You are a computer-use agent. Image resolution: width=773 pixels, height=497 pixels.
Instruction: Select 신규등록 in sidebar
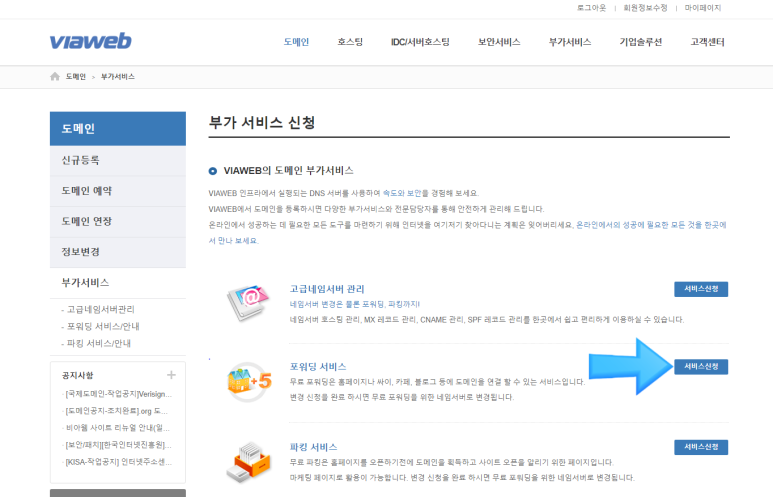[118, 161]
